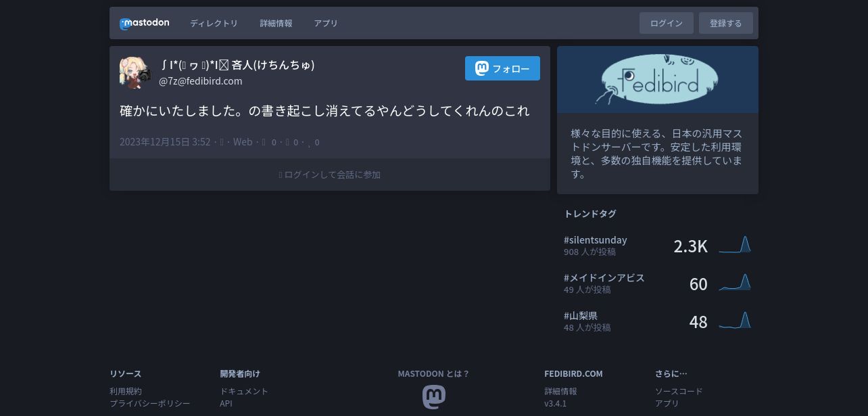Screen dimensions: 868x416
Task: Click the Mastodon logo in header
Action: [145, 23]
